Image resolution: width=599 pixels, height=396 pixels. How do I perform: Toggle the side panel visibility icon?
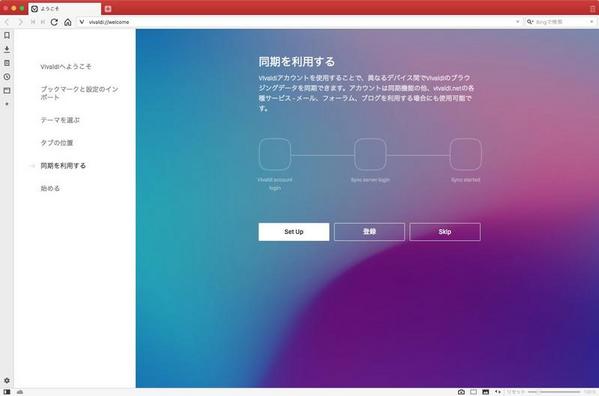click(x=7, y=392)
